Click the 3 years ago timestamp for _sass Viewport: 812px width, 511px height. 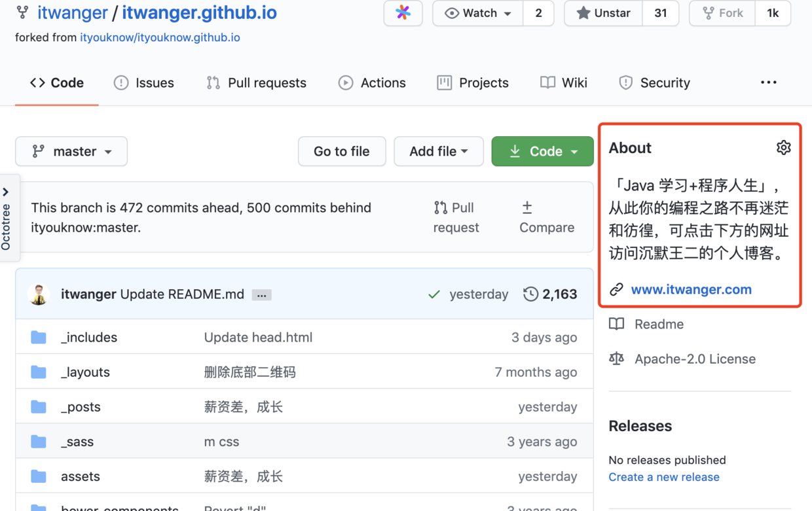pos(542,442)
